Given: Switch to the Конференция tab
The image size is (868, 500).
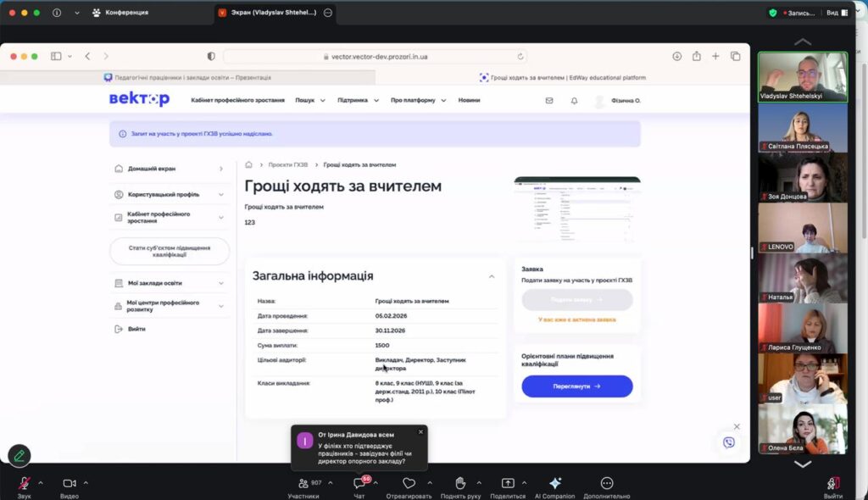Looking at the screenshot, I should (x=125, y=13).
